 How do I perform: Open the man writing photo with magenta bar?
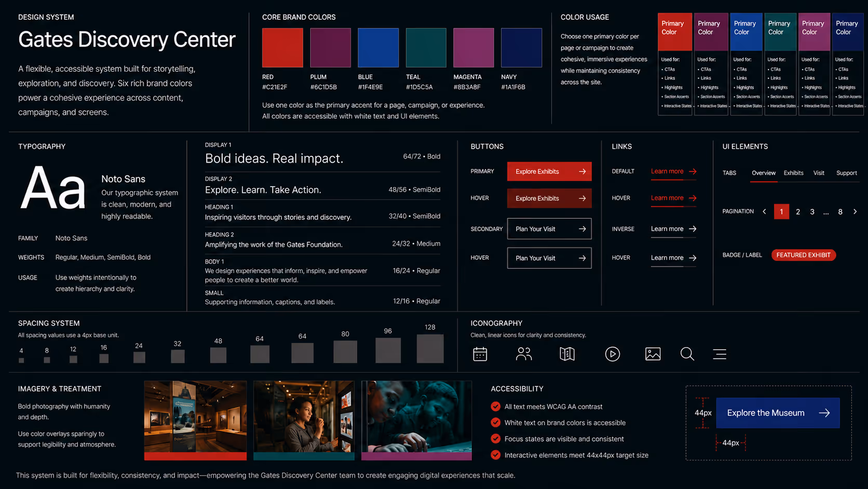(416, 420)
